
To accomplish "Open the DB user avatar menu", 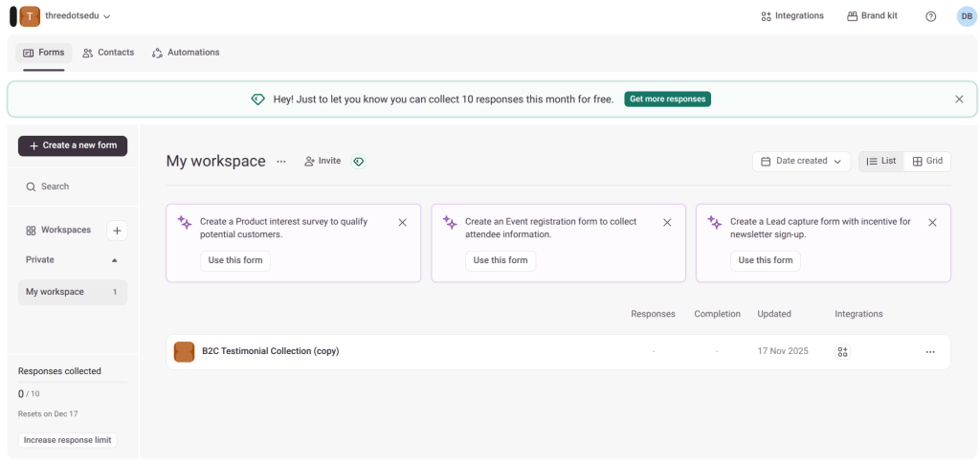I will coord(966,16).
